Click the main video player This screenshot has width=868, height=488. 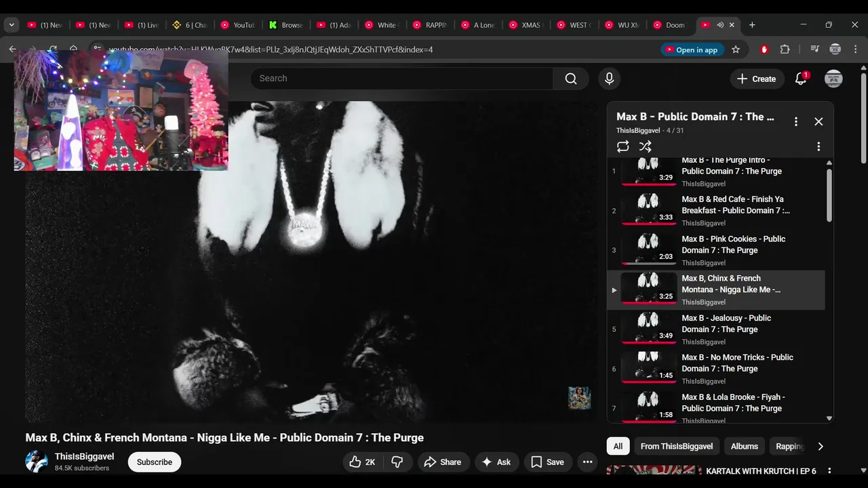click(x=311, y=262)
